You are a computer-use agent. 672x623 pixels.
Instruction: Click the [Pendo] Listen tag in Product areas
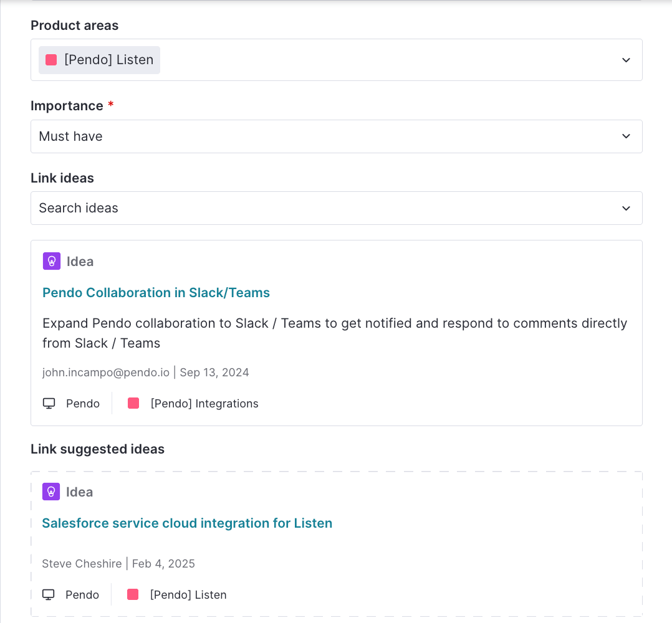pos(100,60)
